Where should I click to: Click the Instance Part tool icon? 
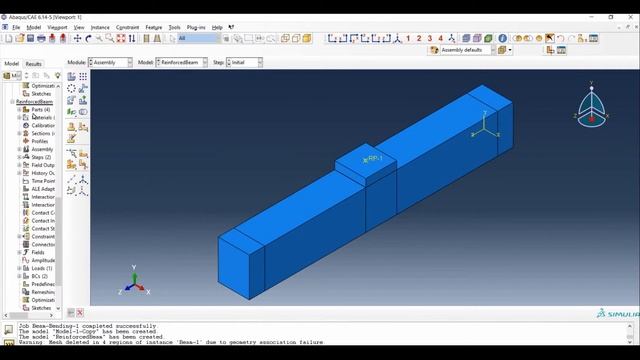coord(71,76)
